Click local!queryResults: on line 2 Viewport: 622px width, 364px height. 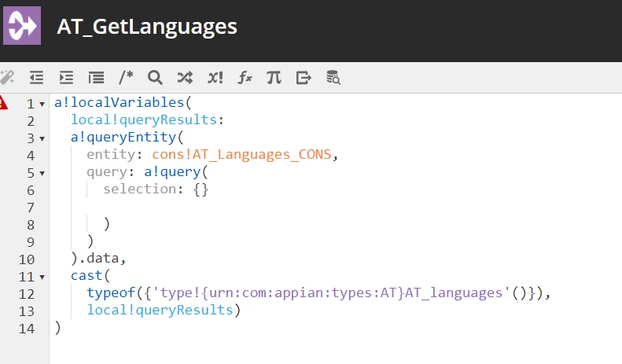tap(148, 119)
